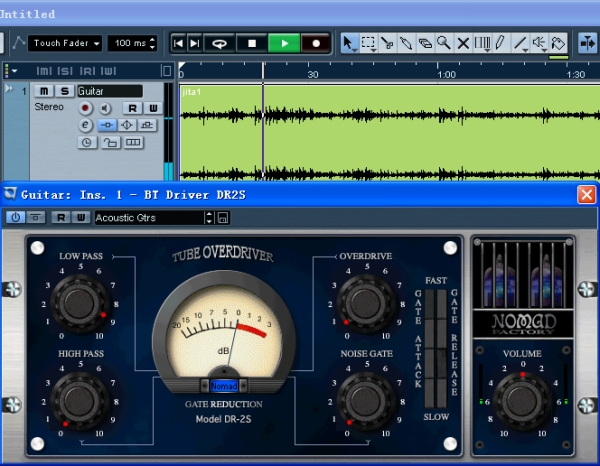Adjust the NOISE GATE knob
The width and height of the screenshot is (600, 466).
click(366, 401)
